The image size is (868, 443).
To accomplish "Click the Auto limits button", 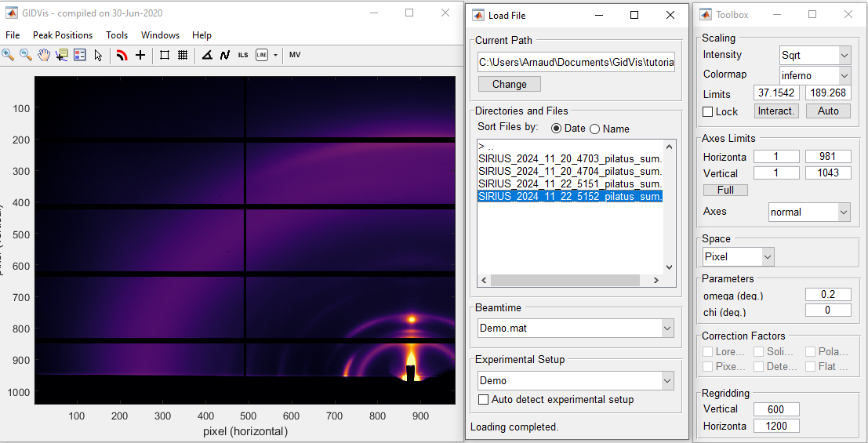I will [x=828, y=111].
